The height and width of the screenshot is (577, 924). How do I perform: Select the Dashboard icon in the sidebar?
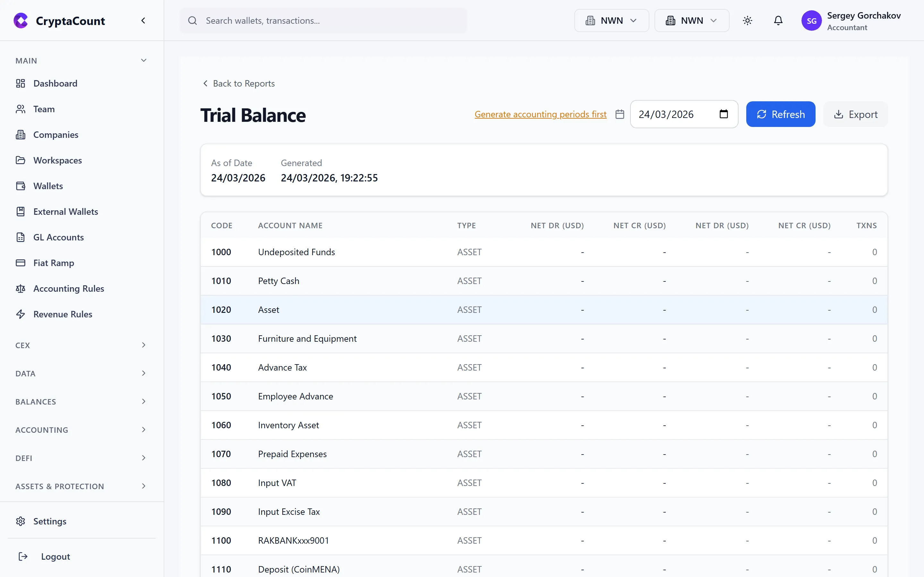[x=20, y=83]
